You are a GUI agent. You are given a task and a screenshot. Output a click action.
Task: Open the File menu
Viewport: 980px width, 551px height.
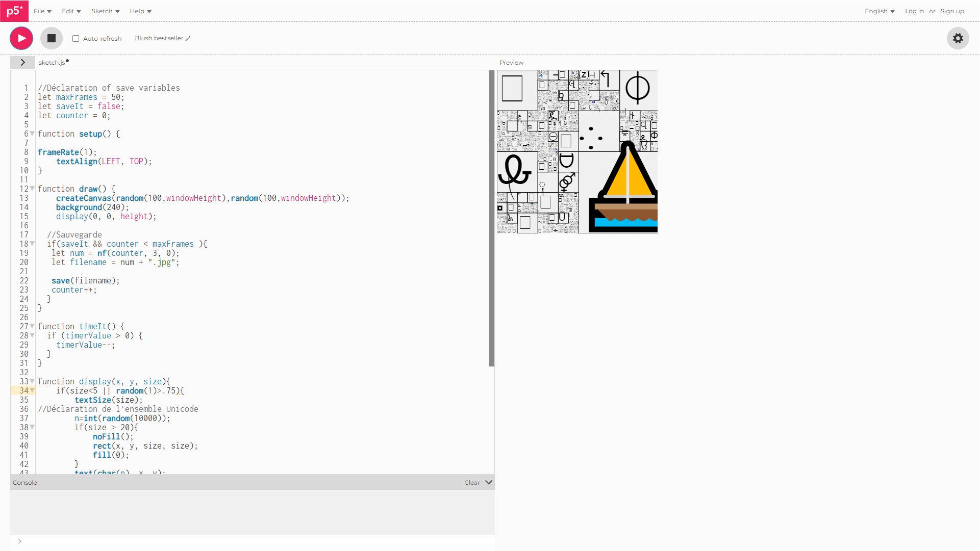click(42, 11)
